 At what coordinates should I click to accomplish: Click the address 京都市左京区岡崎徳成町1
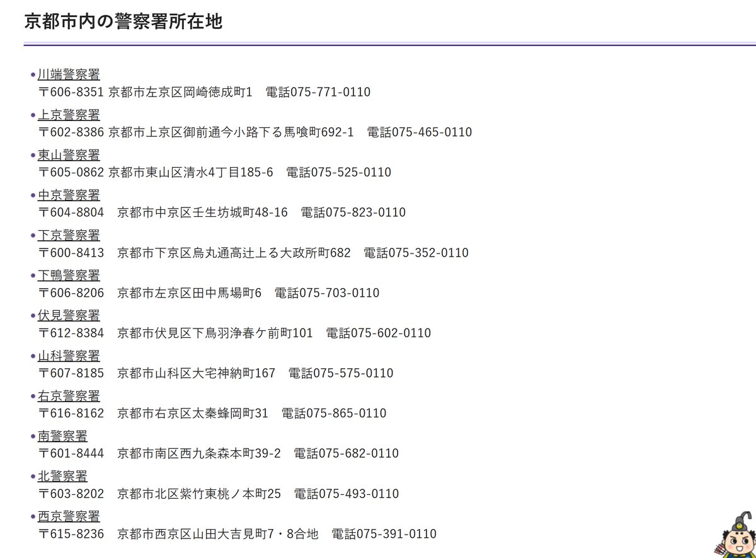[x=180, y=92]
